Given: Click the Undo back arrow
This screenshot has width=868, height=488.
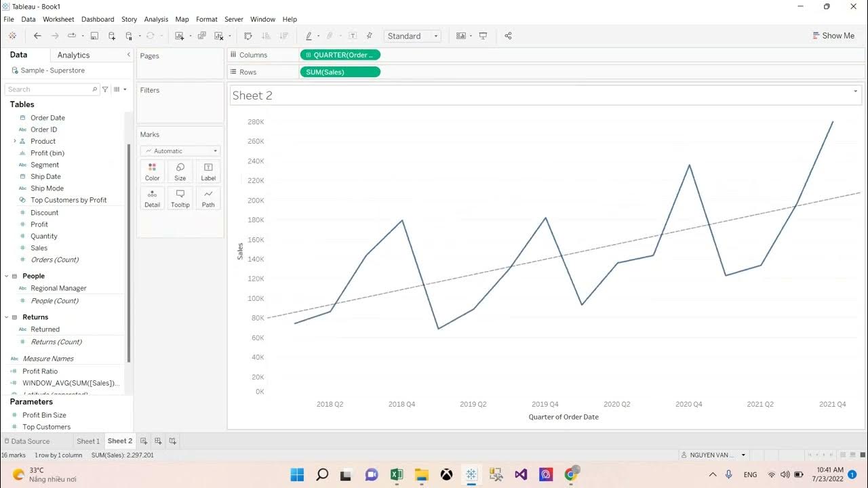Looking at the screenshot, I should pos(37,36).
